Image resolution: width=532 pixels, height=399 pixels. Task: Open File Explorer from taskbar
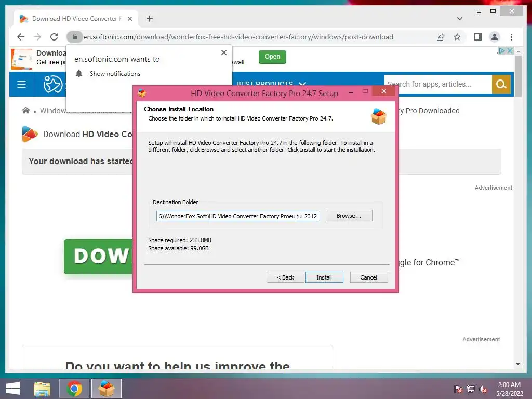(42, 389)
